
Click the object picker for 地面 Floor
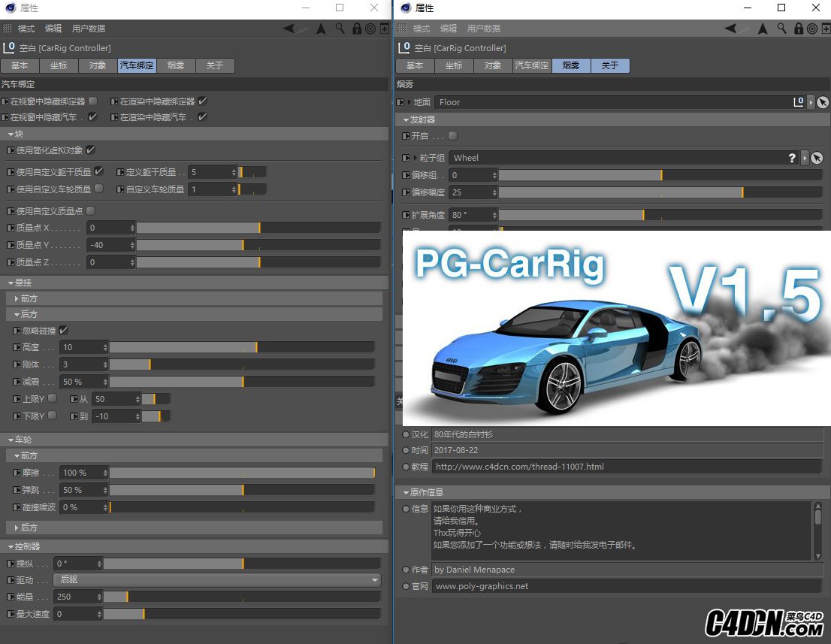[823, 102]
